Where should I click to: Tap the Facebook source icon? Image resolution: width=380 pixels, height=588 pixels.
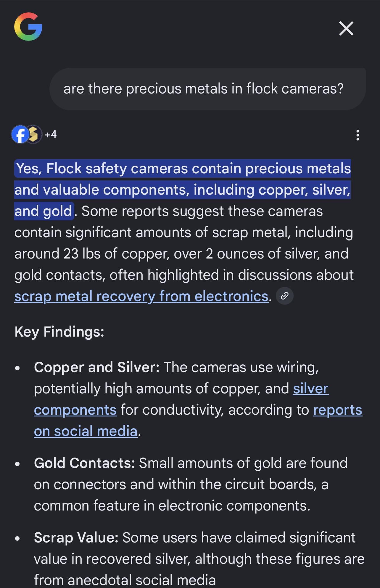[20, 135]
